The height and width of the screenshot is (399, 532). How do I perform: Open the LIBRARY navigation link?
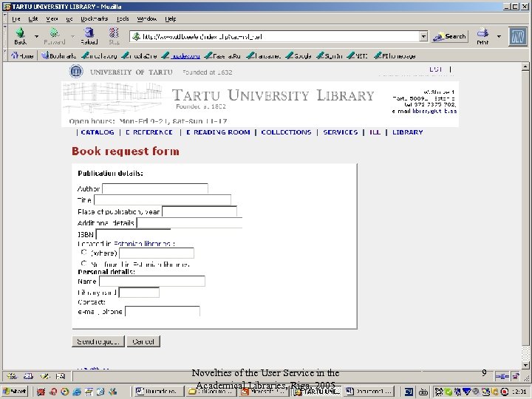(x=407, y=132)
